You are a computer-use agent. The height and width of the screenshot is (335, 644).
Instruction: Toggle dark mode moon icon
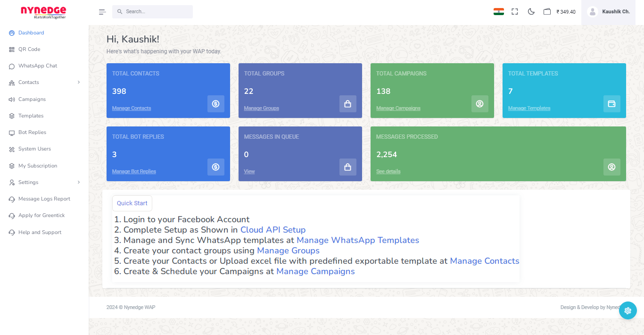pyautogui.click(x=531, y=11)
